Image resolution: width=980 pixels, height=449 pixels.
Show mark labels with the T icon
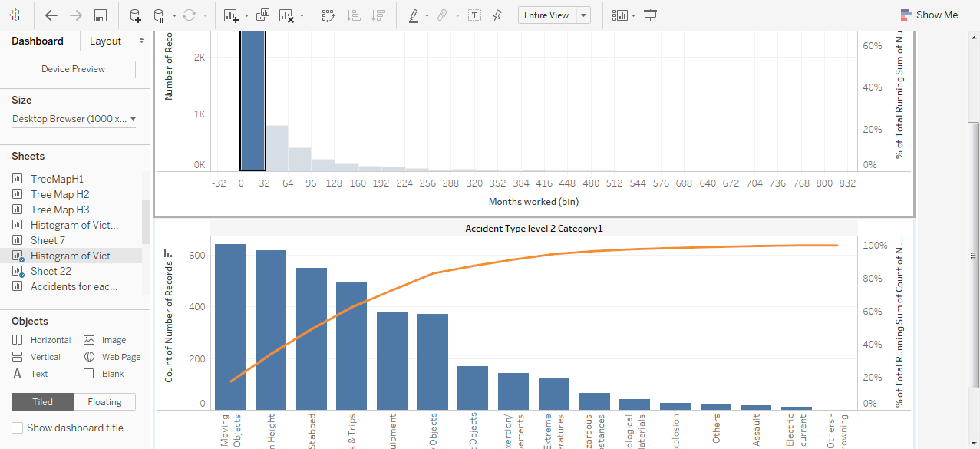tap(474, 15)
